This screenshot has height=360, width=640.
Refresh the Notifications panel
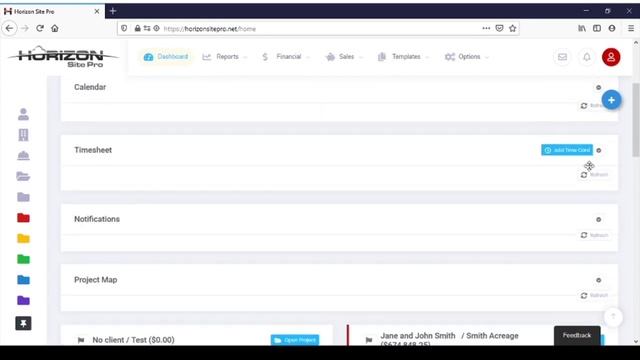(x=594, y=235)
